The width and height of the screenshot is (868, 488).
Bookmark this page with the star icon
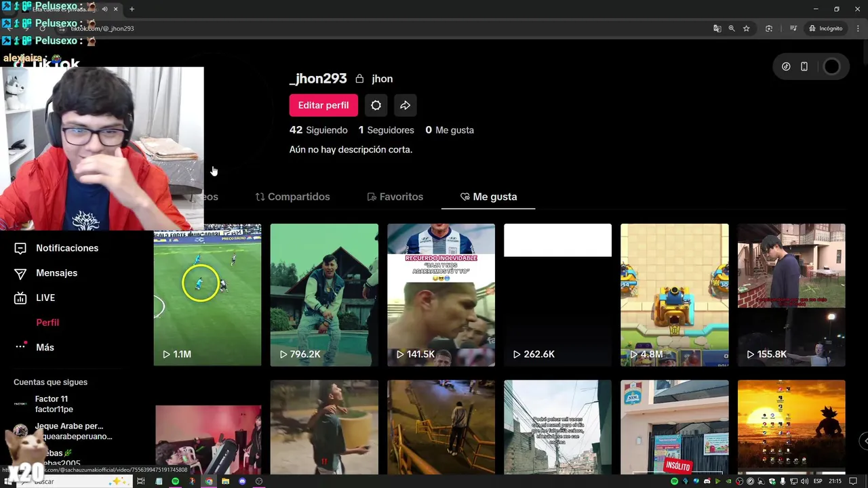pos(747,28)
